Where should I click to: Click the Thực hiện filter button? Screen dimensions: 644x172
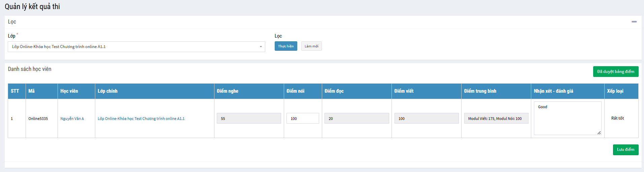pos(285,46)
